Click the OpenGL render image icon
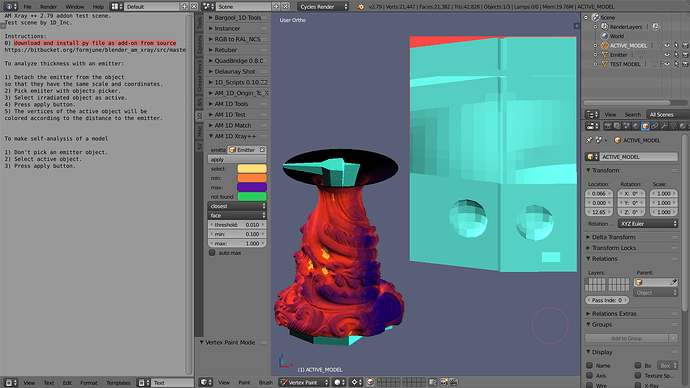 point(444,382)
